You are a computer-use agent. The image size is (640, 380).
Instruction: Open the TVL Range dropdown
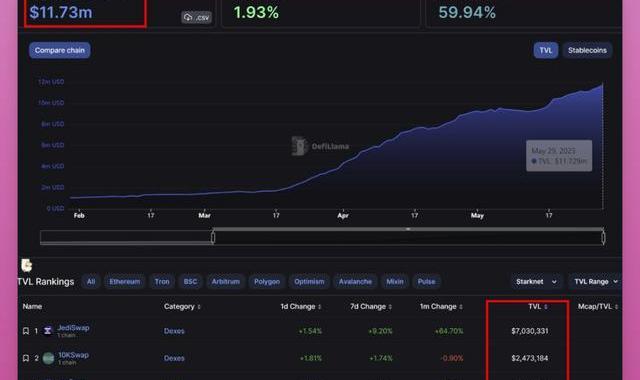click(596, 282)
